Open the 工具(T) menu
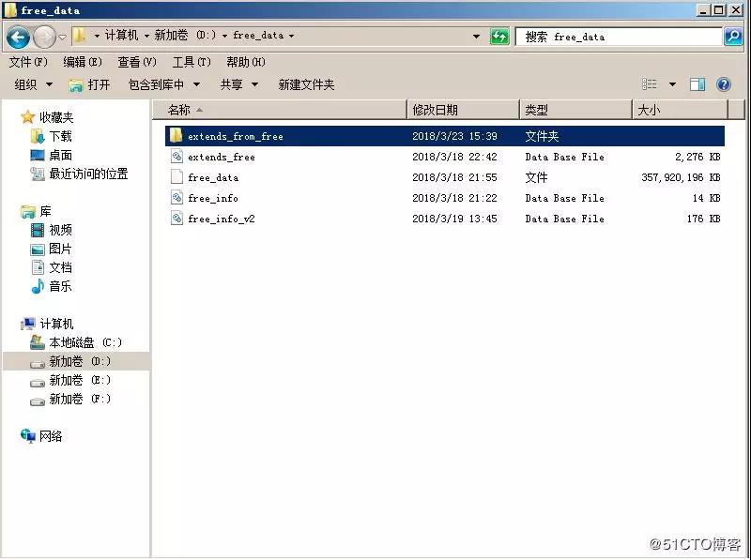 (192, 62)
